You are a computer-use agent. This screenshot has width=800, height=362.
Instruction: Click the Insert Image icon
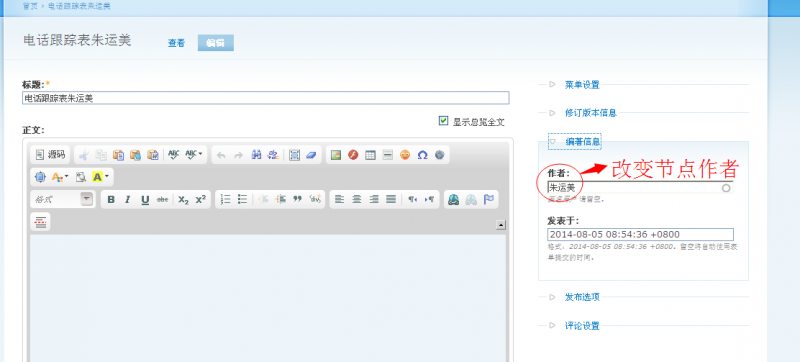coord(335,155)
